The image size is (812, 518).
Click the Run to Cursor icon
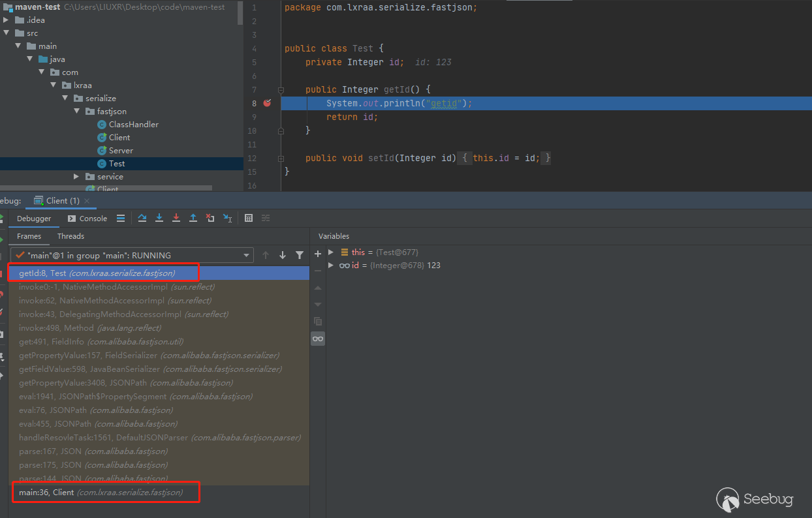(227, 219)
